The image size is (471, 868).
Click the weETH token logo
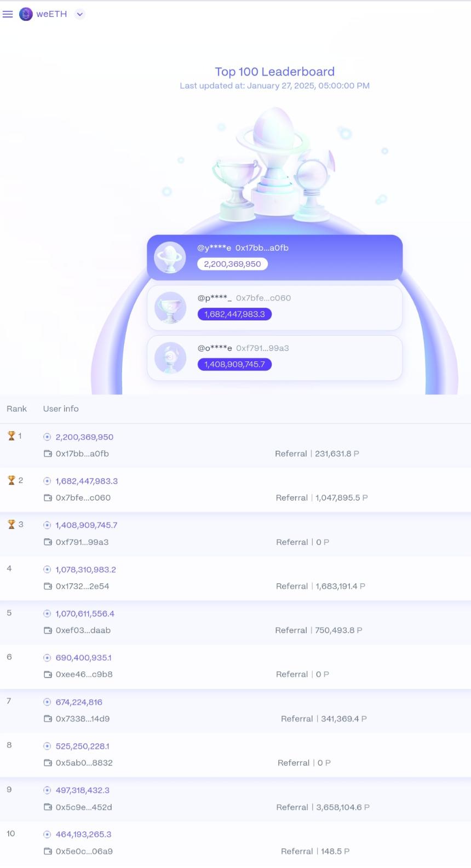point(26,14)
